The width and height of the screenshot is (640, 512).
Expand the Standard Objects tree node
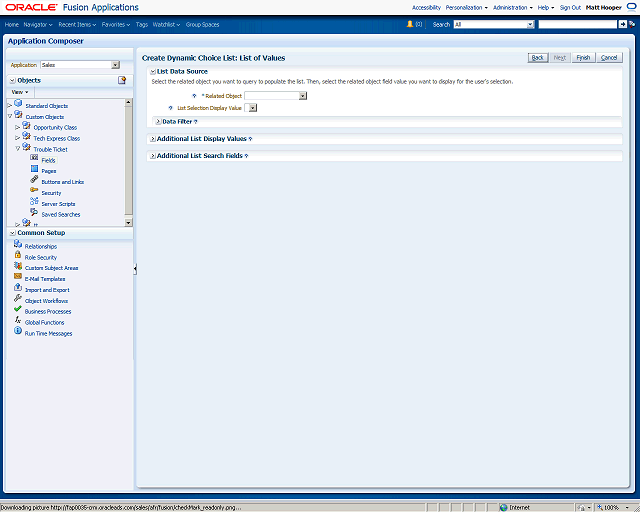pos(10,106)
